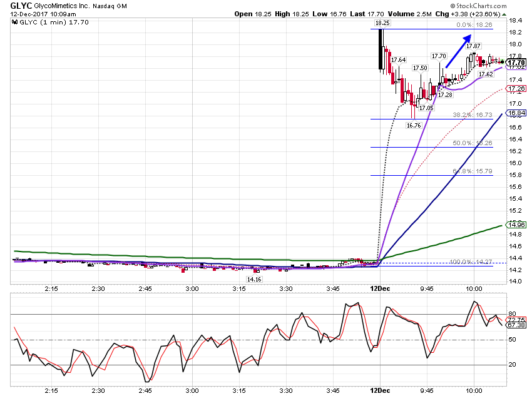Click the red 17.26 tag on the right axis
The width and height of the screenshot is (532, 396).
pyautogui.click(x=516, y=89)
